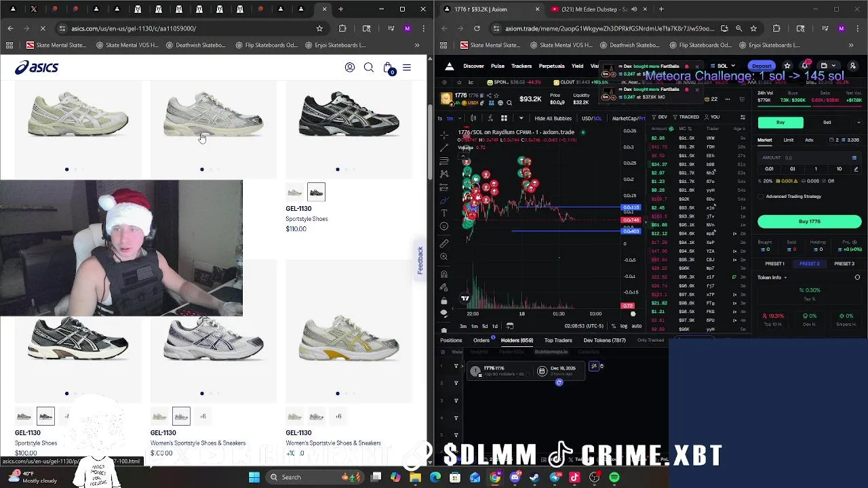Dismiss the first FartBalls notification
868x488 pixels.
pos(696,66)
